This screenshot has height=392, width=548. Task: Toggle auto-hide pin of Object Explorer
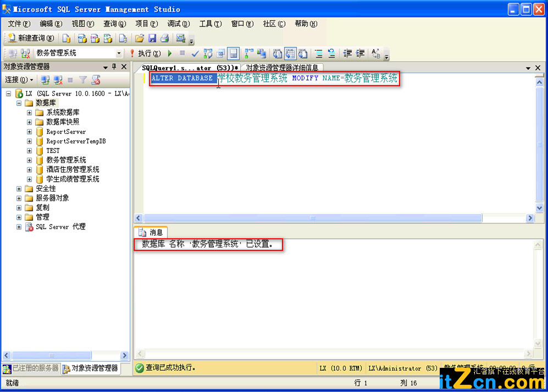pyautogui.click(x=114, y=66)
